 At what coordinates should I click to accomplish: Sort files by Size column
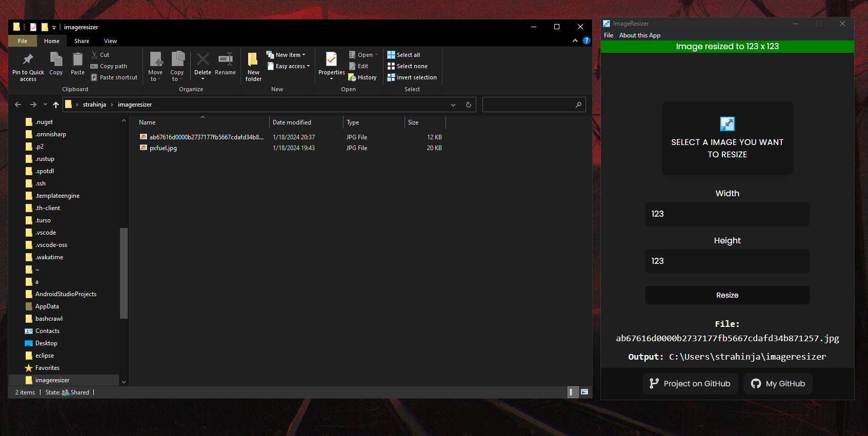[425, 122]
